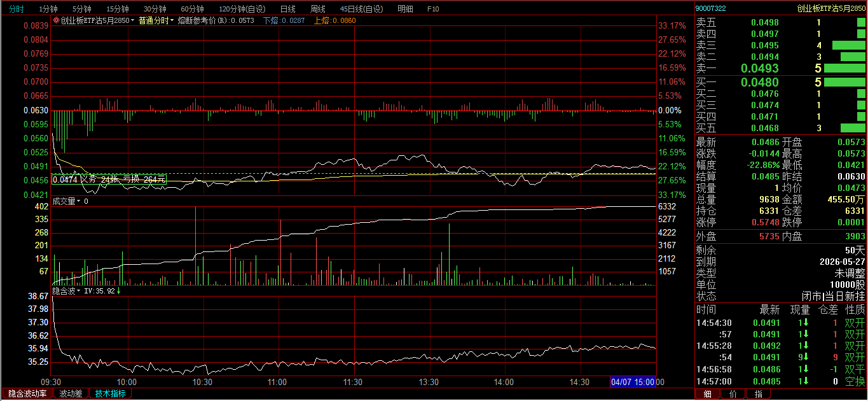This screenshot has height=401, width=868.
Task: Switch to the 价 price tab
Action: click(x=733, y=395)
